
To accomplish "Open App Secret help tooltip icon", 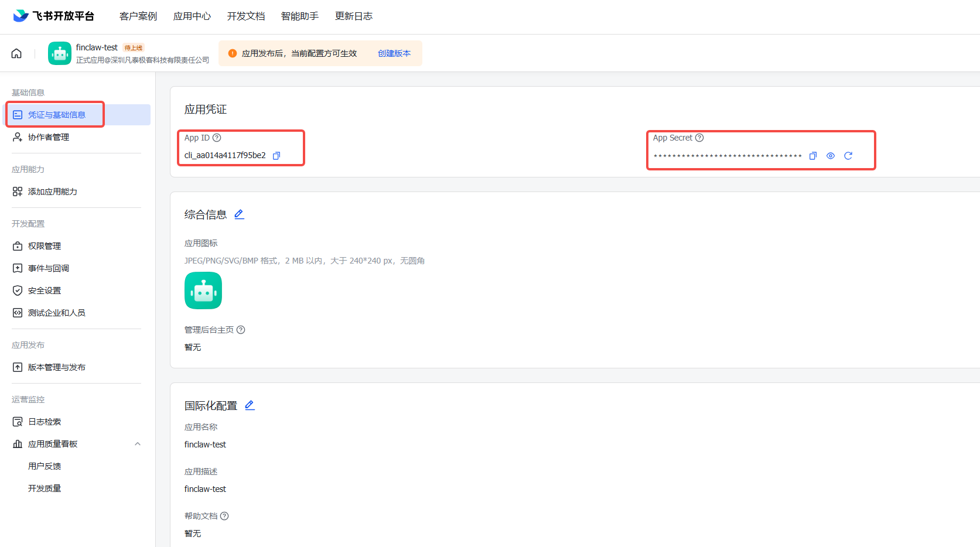I will pyautogui.click(x=699, y=138).
